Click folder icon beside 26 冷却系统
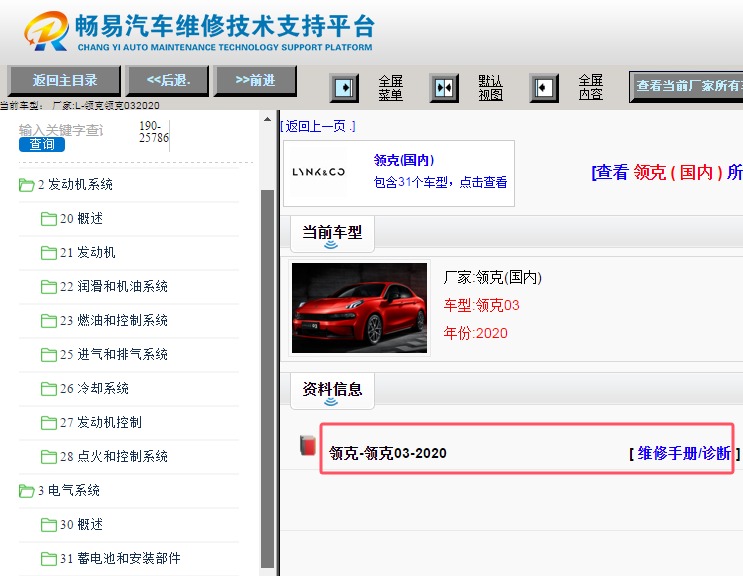The width and height of the screenshot is (743, 576). (x=49, y=389)
